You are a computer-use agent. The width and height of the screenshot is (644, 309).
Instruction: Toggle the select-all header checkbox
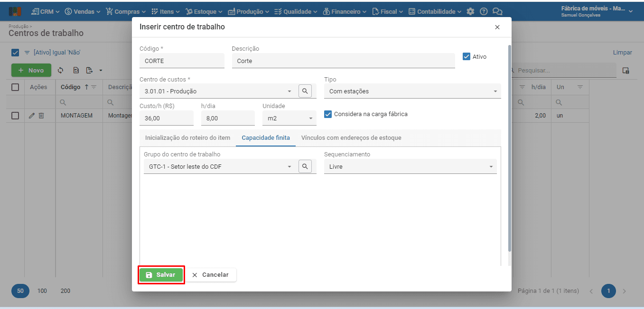pyautogui.click(x=15, y=87)
